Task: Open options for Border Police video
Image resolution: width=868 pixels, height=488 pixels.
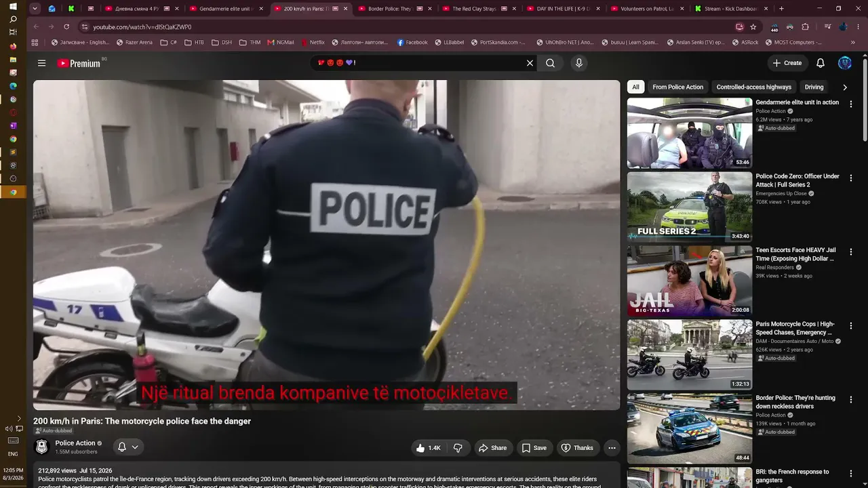Action: [851, 400]
